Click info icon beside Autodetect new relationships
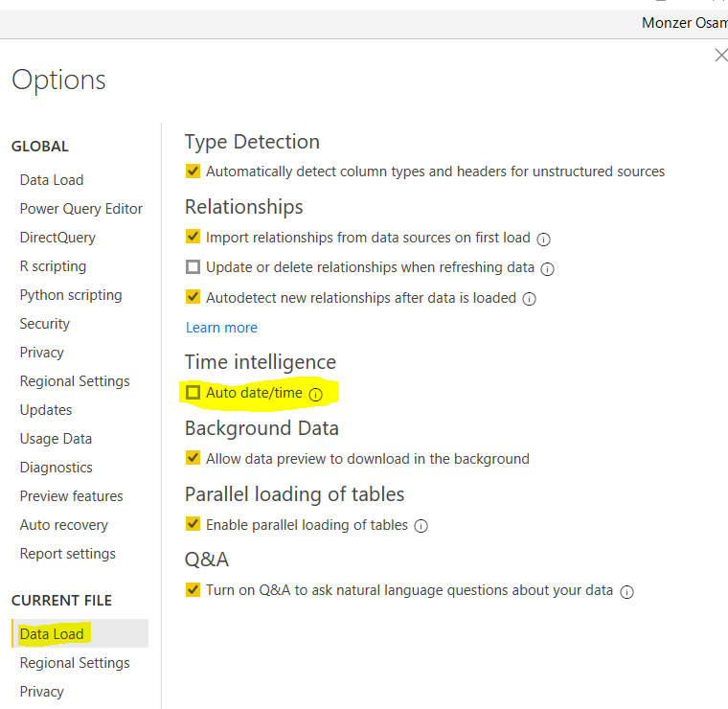 tap(530, 299)
